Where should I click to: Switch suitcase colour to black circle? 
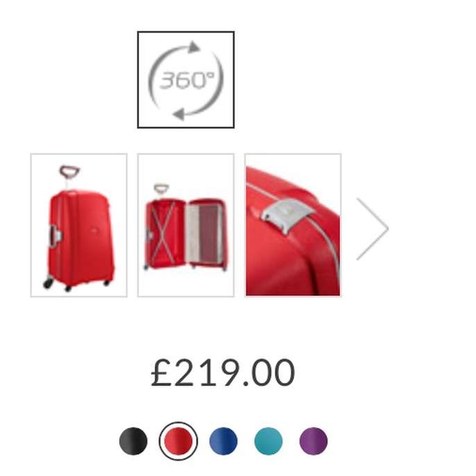click(133, 441)
